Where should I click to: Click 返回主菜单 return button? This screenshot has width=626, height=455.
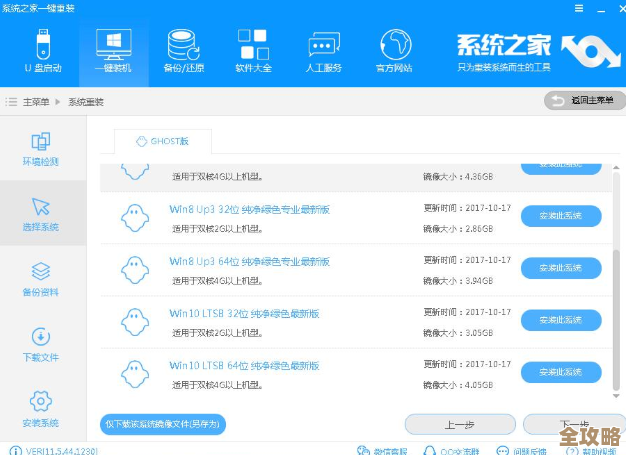[x=584, y=101]
